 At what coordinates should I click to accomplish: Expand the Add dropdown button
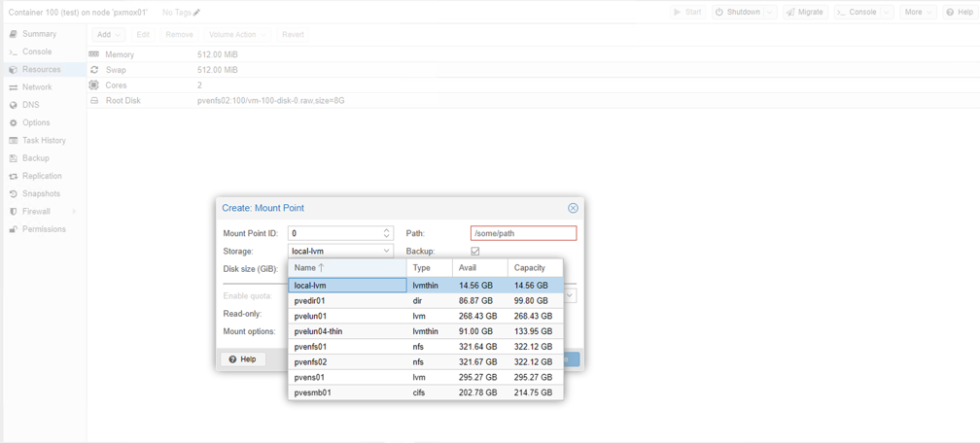tap(108, 35)
